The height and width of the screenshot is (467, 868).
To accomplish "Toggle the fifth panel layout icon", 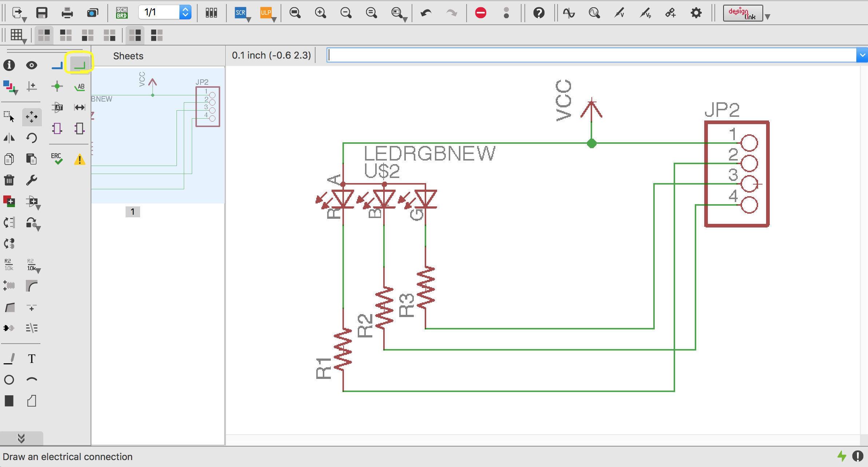I will pos(135,35).
